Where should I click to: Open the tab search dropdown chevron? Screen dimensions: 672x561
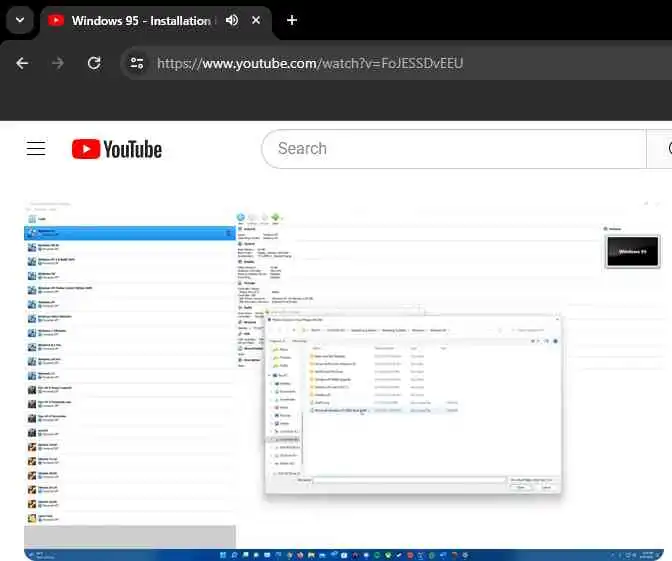click(x=20, y=20)
